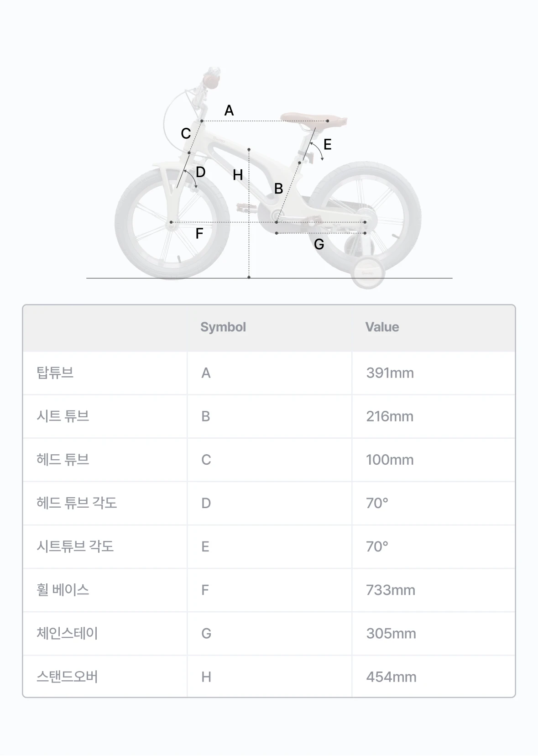
Task: Click the letter E seat angle label
Action: (x=327, y=145)
